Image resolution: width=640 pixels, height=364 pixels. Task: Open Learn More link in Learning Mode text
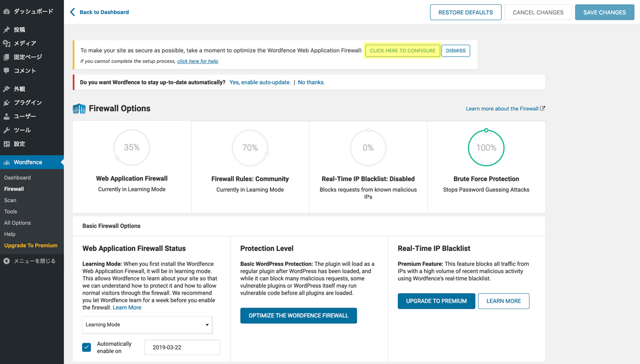(x=127, y=308)
